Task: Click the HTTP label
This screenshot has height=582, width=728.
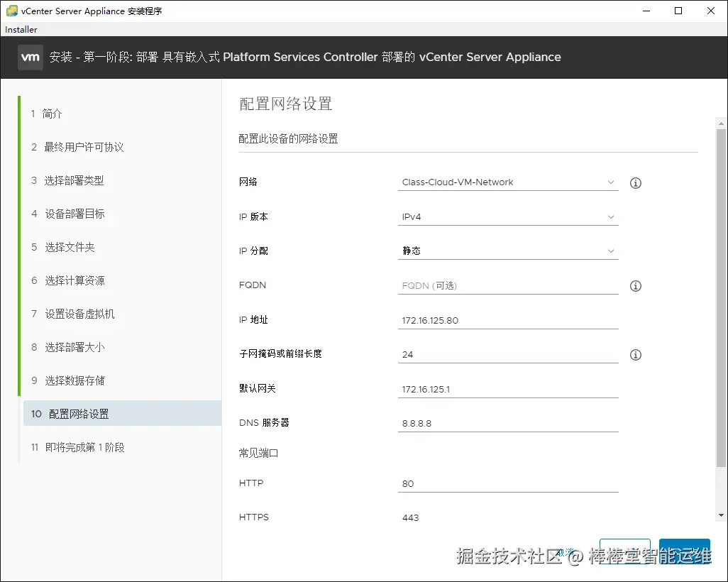Action: click(x=251, y=483)
